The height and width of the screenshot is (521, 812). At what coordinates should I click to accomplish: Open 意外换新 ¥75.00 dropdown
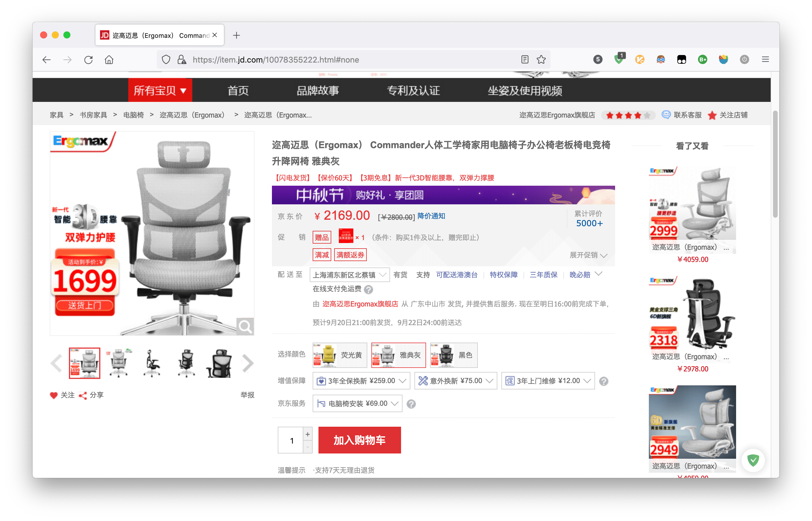(x=456, y=381)
